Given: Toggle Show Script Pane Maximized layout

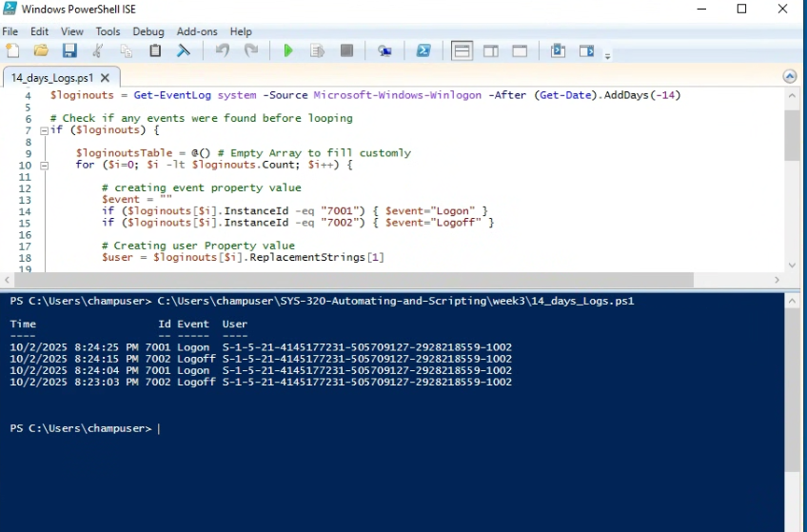Looking at the screenshot, I should (x=520, y=50).
